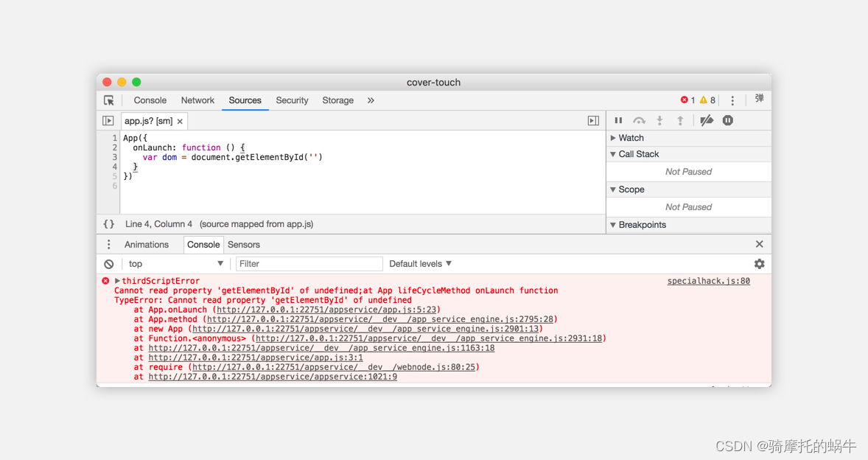Switch to the Network tab
This screenshot has width=868, height=460.
tap(197, 100)
